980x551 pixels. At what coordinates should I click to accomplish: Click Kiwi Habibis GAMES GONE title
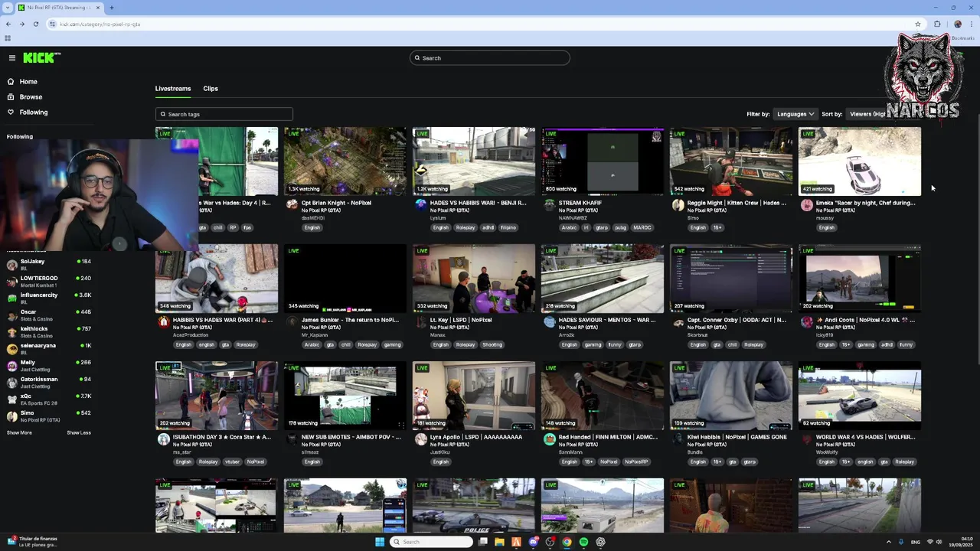737,437
